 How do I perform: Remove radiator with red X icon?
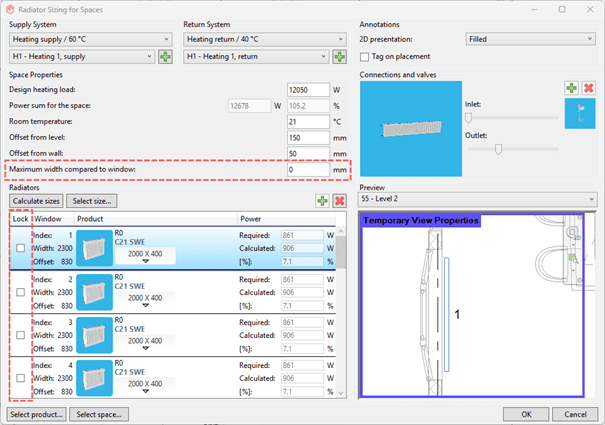[x=339, y=201]
